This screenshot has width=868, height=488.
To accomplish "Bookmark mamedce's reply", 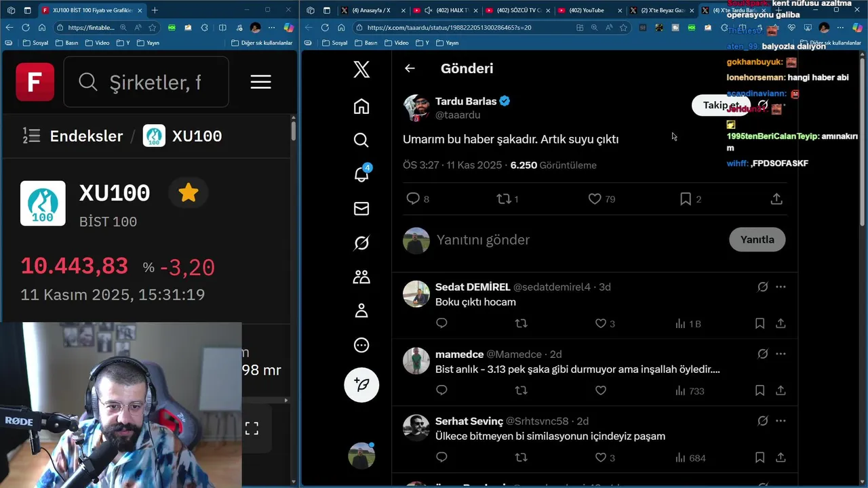I will click(759, 391).
